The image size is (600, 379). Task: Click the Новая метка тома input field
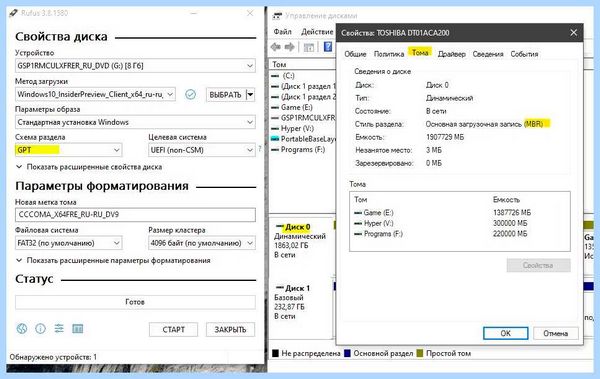pos(135,214)
